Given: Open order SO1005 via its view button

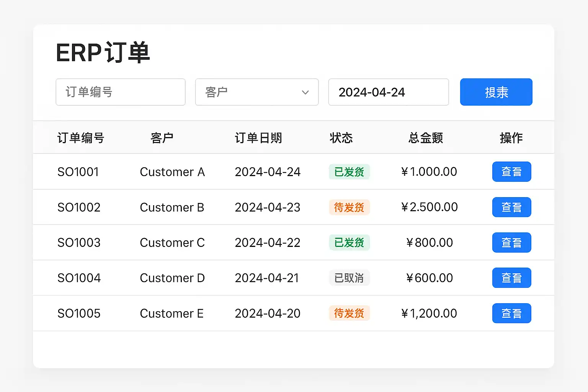Looking at the screenshot, I should point(511,314).
